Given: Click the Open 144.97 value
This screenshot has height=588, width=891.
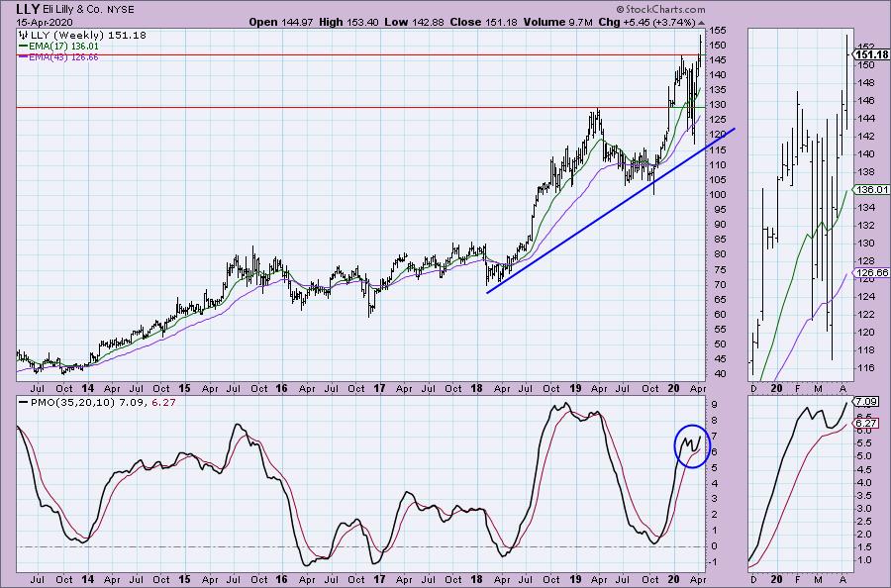Looking at the screenshot, I should click(x=281, y=22).
